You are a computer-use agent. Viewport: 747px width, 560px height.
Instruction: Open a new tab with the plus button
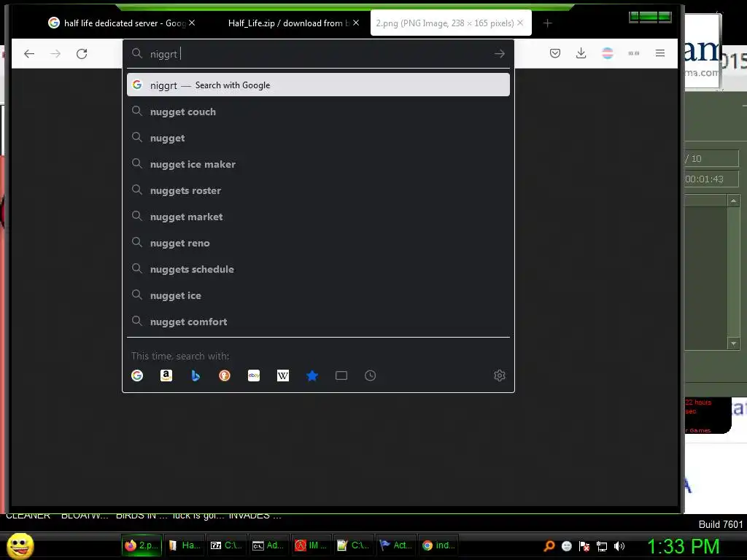pyautogui.click(x=547, y=23)
